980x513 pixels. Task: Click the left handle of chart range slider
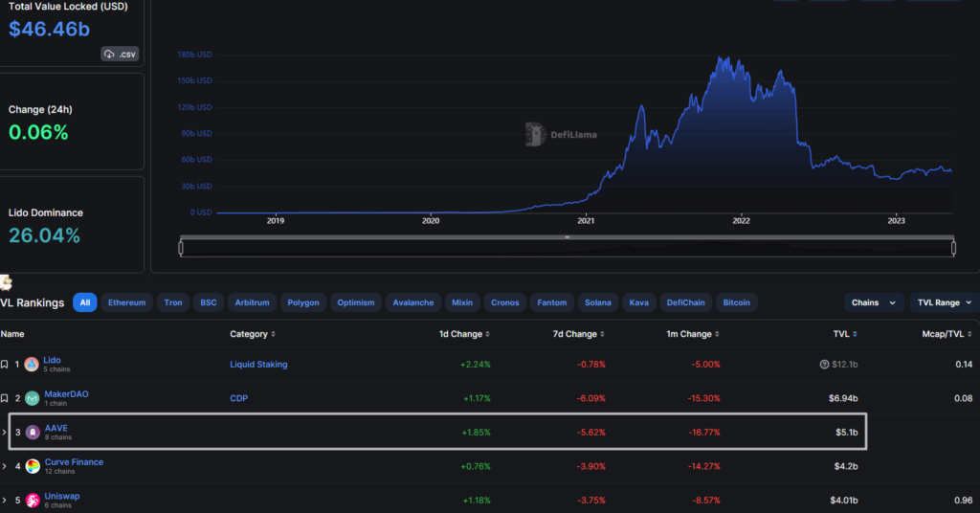point(181,248)
